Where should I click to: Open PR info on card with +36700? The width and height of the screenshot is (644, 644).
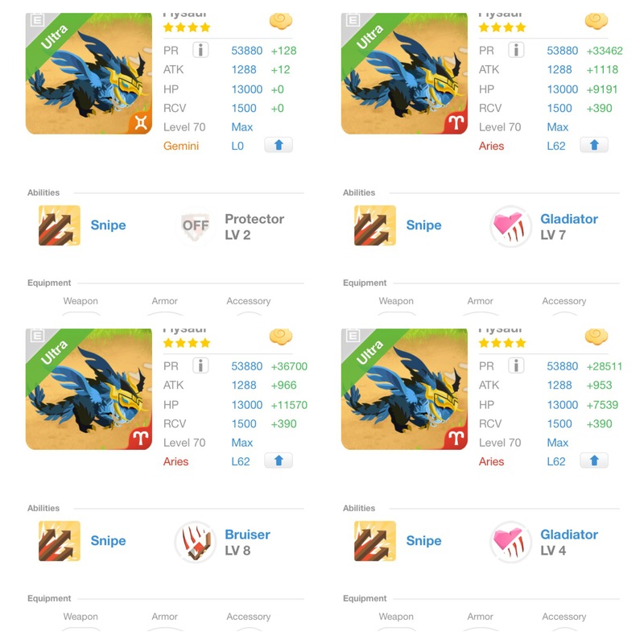pyautogui.click(x=200, y=365)
